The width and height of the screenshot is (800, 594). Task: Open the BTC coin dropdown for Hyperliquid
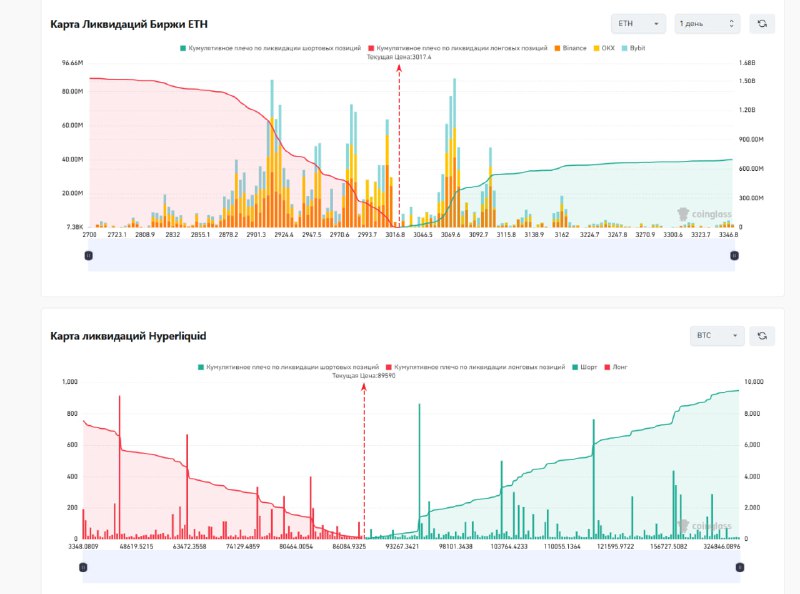click(x=718, y=336)
